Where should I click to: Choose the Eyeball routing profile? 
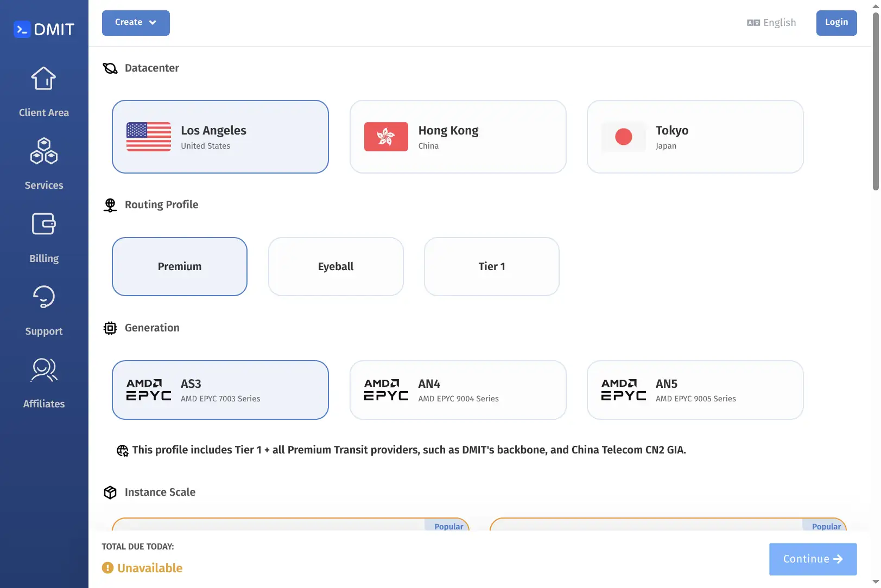click(335, 266)
